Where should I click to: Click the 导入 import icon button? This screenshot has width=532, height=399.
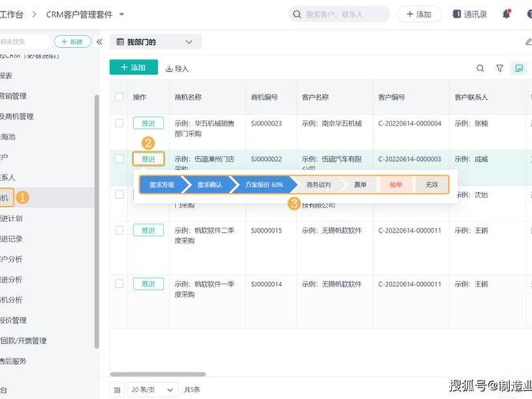coord(177,68)
